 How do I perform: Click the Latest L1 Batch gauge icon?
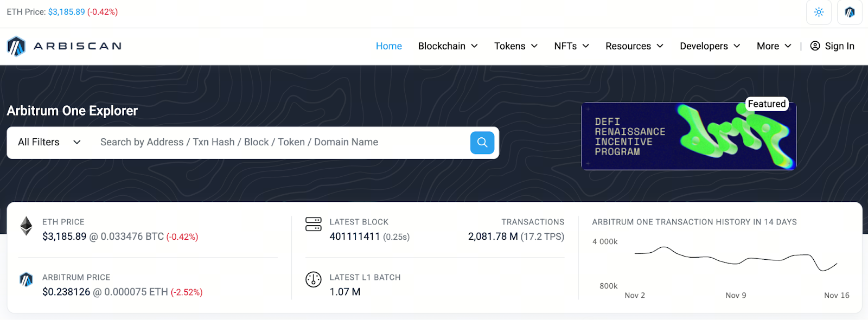314,279
